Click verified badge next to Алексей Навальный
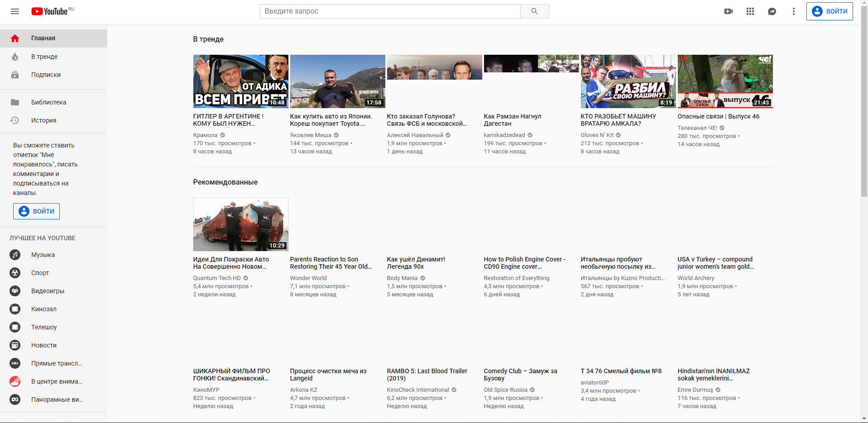Viewport: 868px width, 423px height. (x=448, y=135)
